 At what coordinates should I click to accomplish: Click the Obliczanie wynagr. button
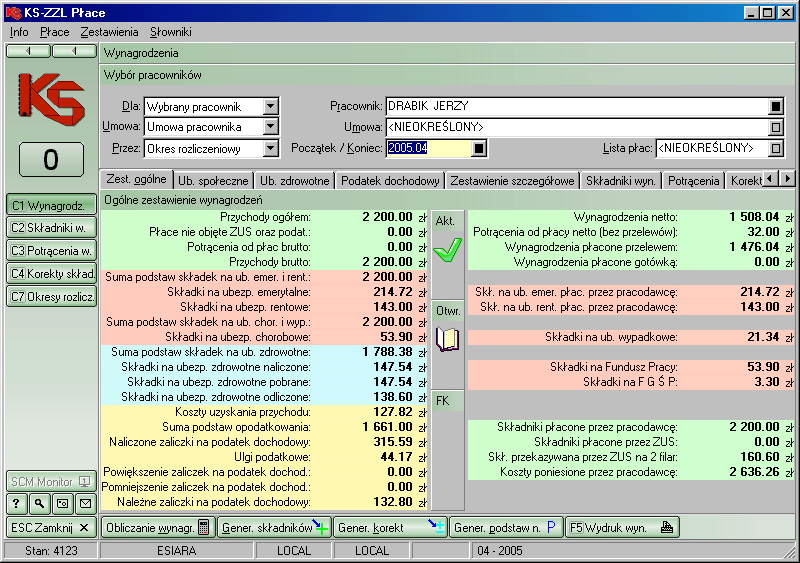point(157,527)
